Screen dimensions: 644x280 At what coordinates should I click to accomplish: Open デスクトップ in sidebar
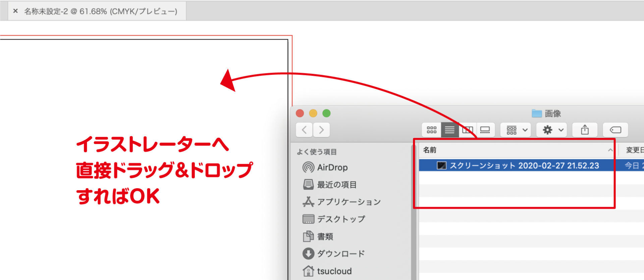tap(341, 219)
